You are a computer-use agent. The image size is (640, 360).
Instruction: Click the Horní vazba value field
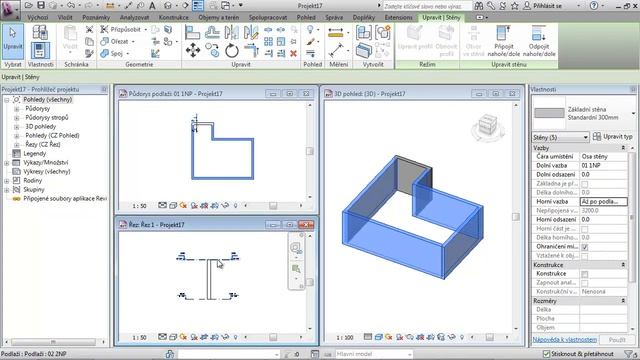click(603, 202)
